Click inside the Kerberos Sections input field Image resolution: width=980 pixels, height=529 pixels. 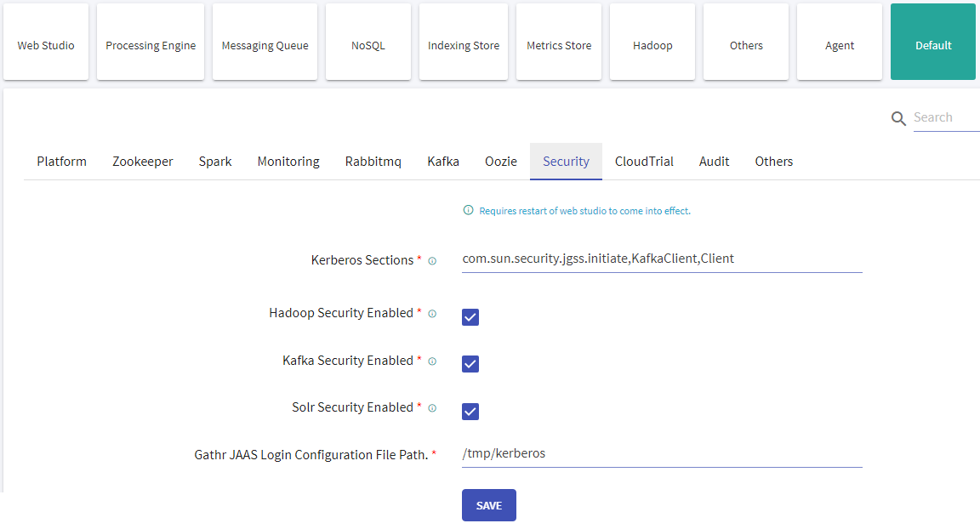click(661, 259)
